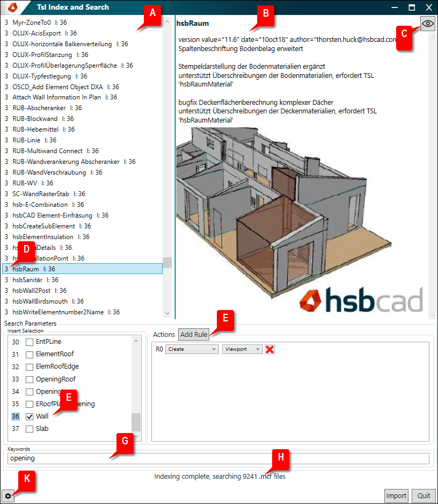Select Attach Wall Information In Plan

(82, 97)
